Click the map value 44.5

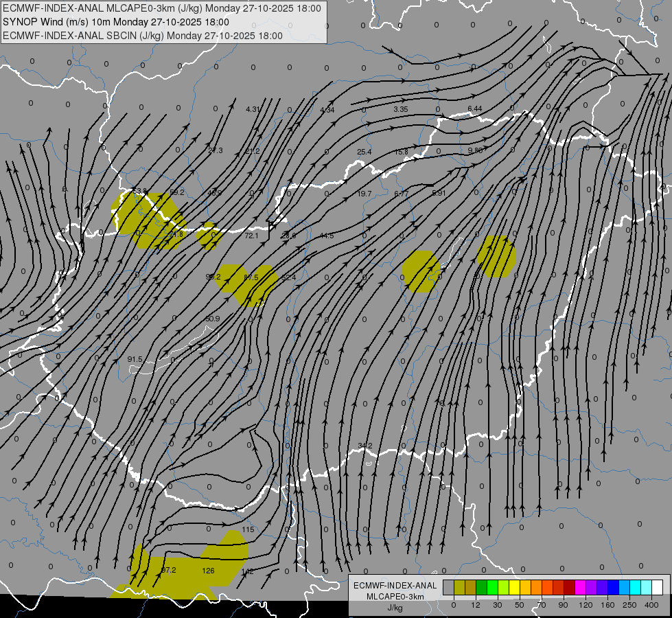pos(327,236)
